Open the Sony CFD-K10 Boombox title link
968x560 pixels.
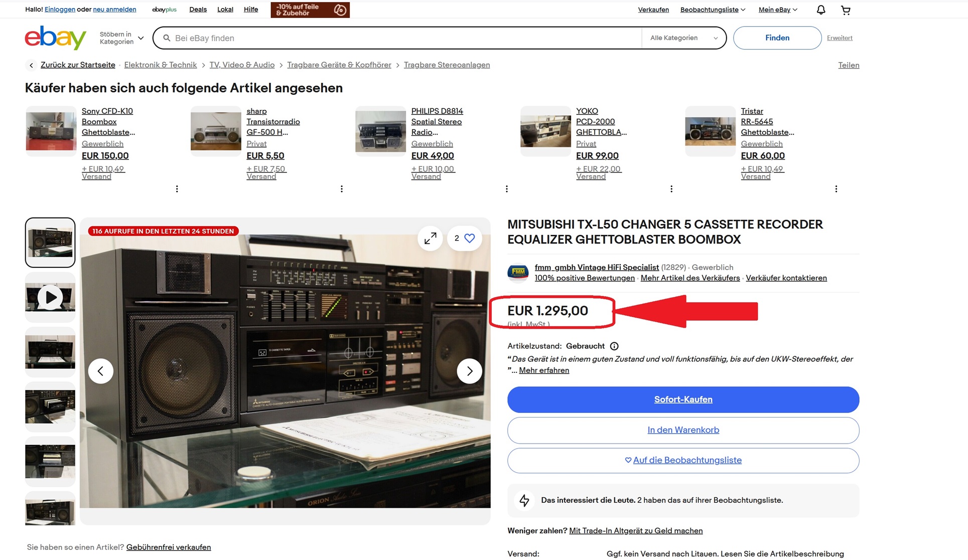coord(108,122)
